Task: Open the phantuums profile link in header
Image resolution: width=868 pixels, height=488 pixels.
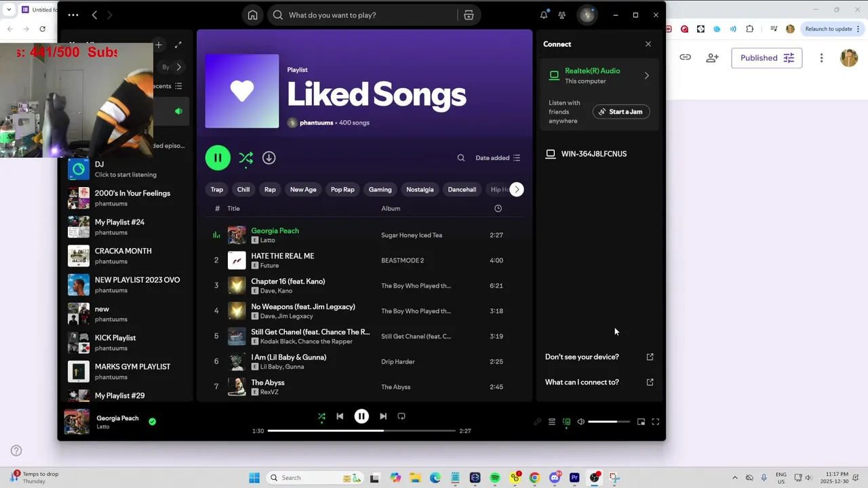Action: coord(316,123)
